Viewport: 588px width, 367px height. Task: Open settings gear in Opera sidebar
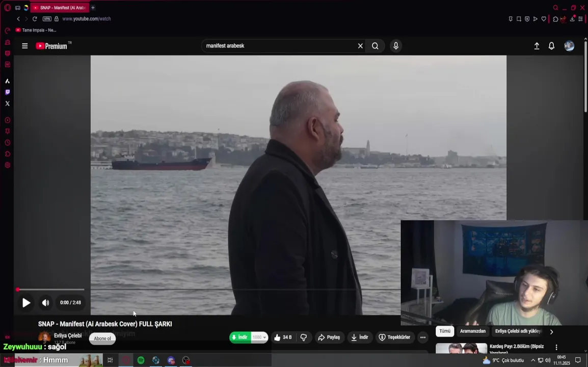tap(8, 165)
